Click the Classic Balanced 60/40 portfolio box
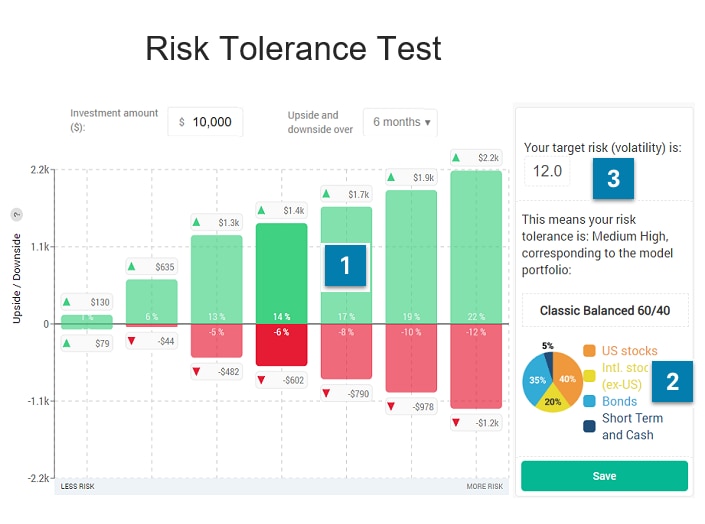This screenshot has height=524, width=705. point(605,310)
